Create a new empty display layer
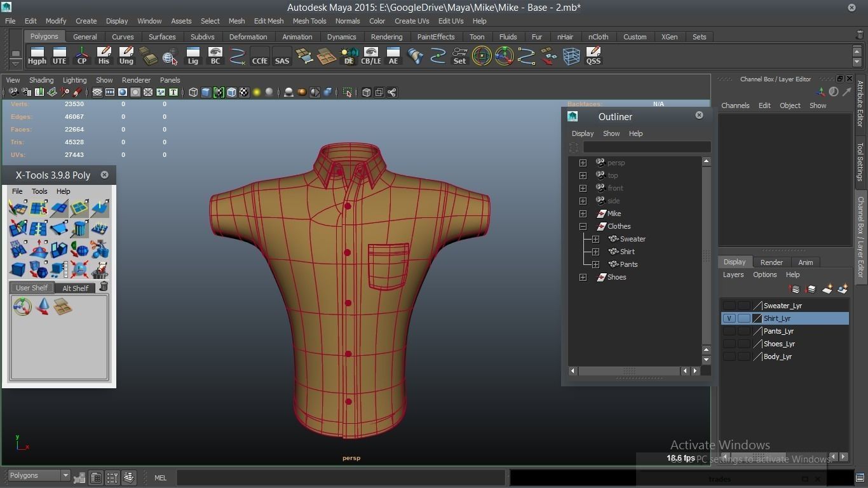 [827, 289]
